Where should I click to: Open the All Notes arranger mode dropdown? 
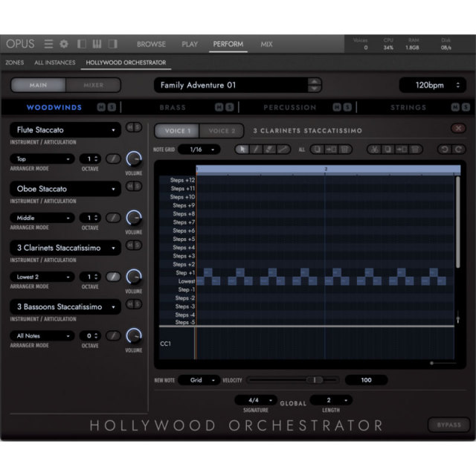tap(42, 335)
